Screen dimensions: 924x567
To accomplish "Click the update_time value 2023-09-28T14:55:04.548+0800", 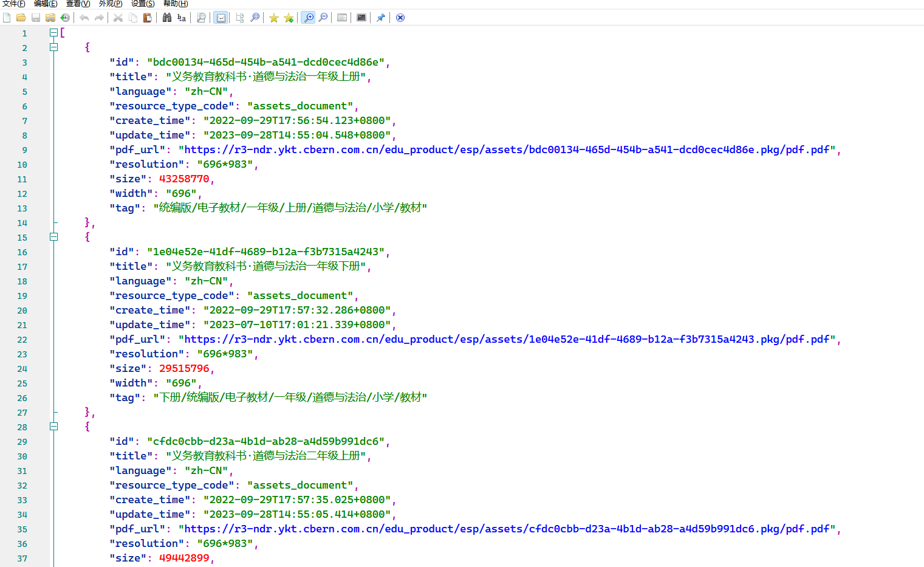I will (297, 135).
